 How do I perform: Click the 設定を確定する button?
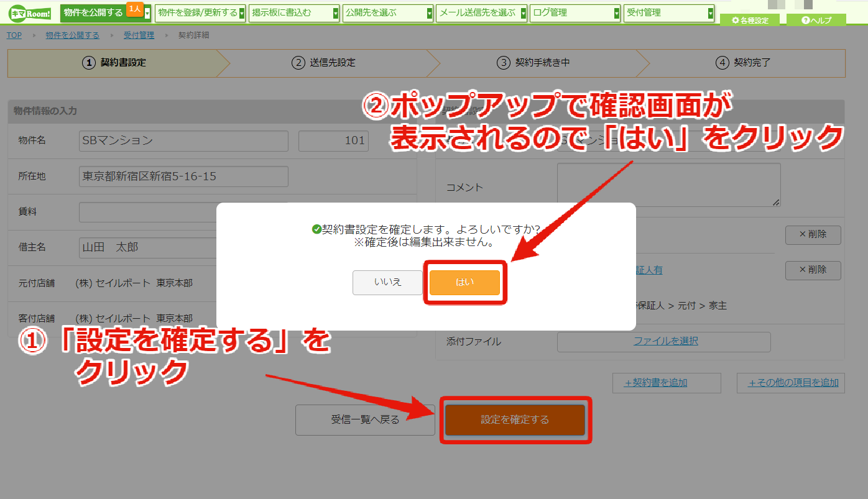tap(515, 420)
